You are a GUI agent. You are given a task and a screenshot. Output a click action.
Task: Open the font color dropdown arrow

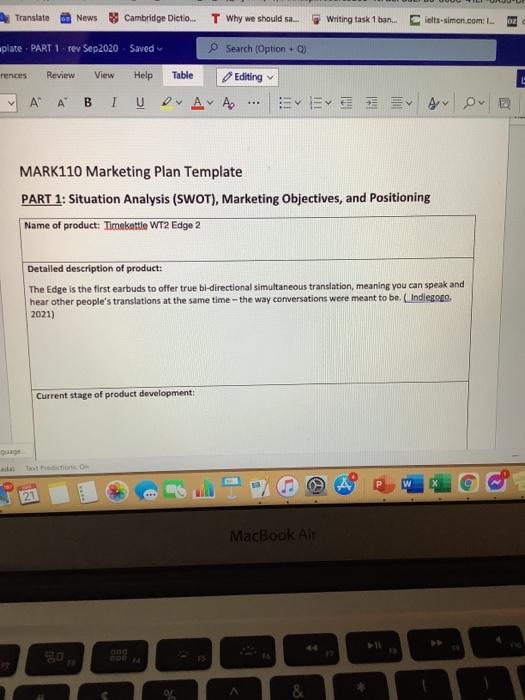point(210,103)
